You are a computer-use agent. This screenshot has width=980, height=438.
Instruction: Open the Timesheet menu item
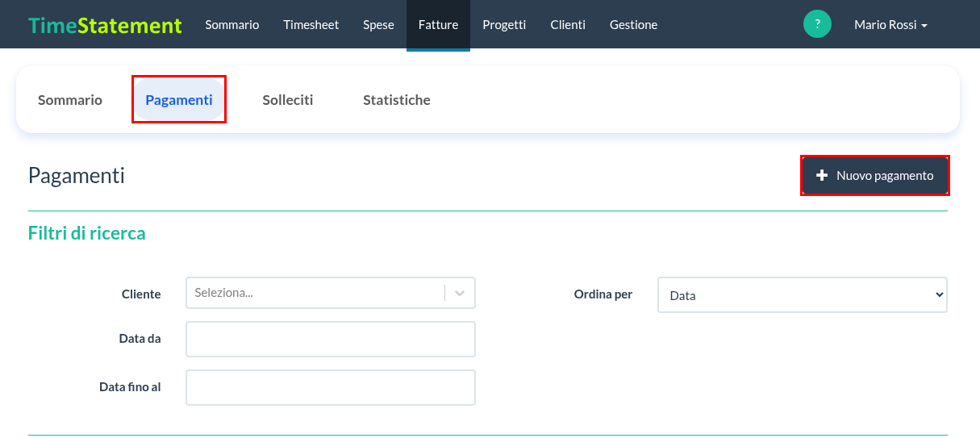click(x=311, y=25)
